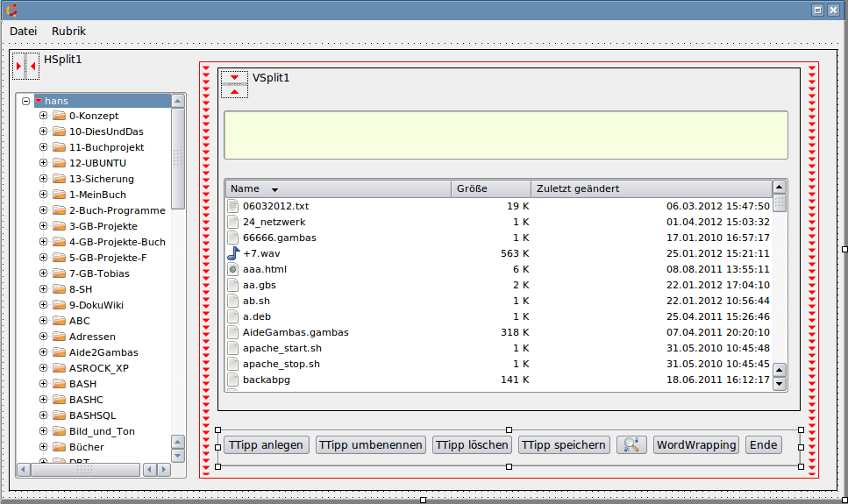
Task: Select the +7.wav music note icon
Action: [x=233, y=253]
